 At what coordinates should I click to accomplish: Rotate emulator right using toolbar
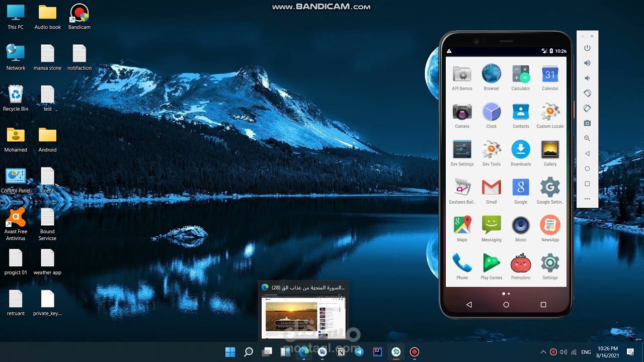tap(587, 108)
